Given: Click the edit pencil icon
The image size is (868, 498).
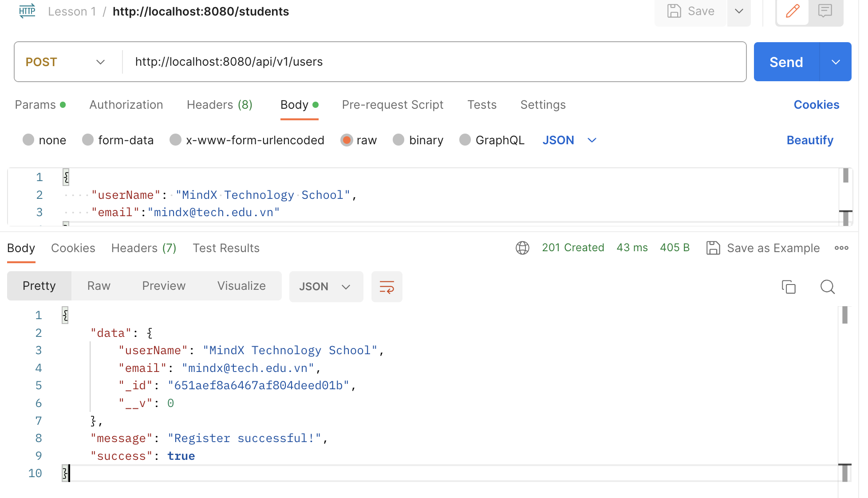Looking at the screenshot, I should click(792, 11).
